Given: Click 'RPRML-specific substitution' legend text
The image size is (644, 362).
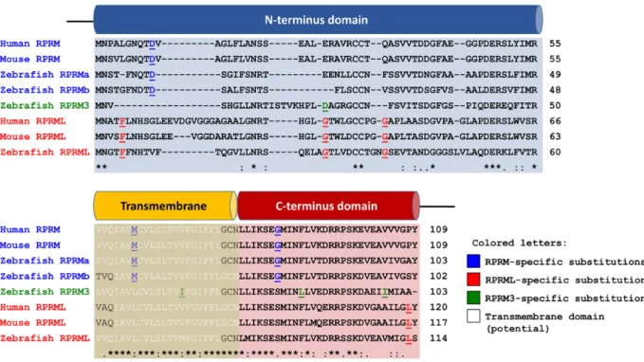Looking at the screenshot, I should (564, 280).
